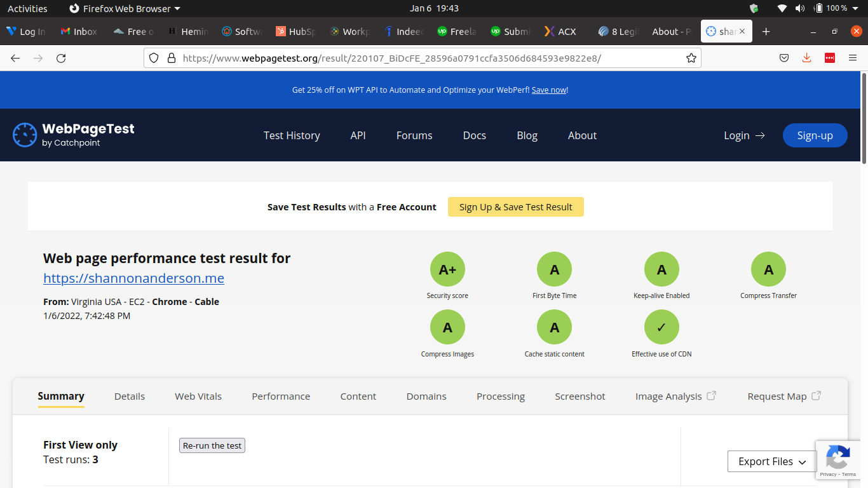Switch to the Web Vitals tab
Screen dimensions: 868x488
click(198, 396)
